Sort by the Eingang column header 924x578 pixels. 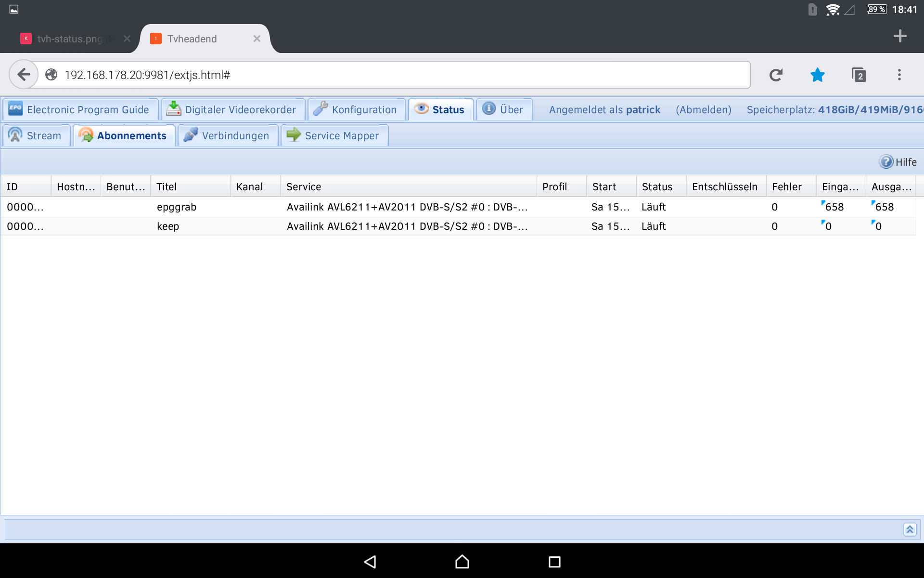coord(841,186)
